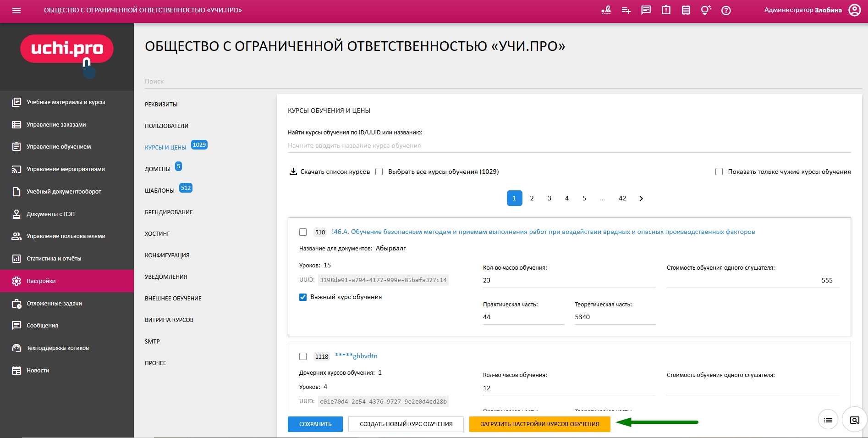Open course link '!46.А. Обучение безопасным методам'
The width and height of the screenshot is (868, 438).
pos(543,232)
